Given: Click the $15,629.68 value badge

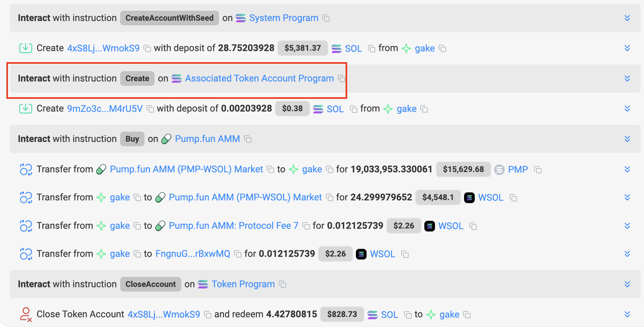Looking at the screenshot, I should tap(463, 169).
